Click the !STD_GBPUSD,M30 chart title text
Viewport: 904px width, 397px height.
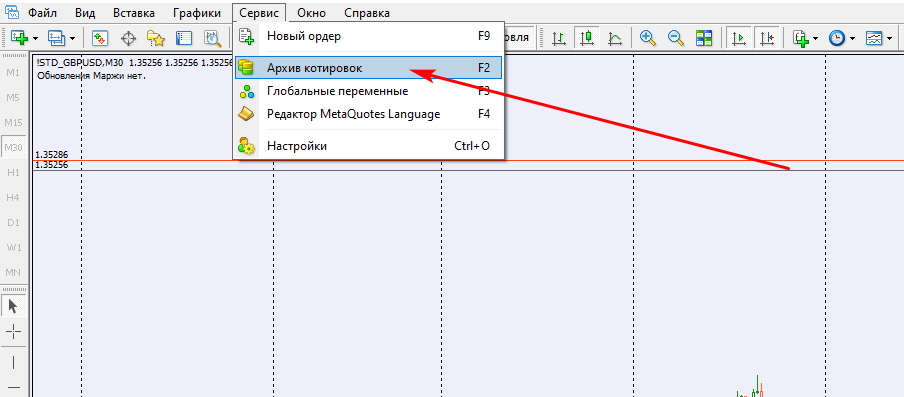coord(81,62)
